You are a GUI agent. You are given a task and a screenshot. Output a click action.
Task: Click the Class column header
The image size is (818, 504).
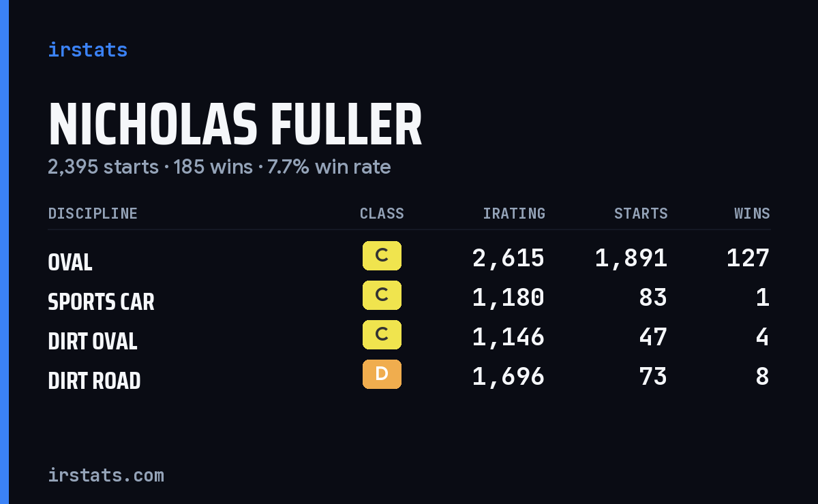382,214
